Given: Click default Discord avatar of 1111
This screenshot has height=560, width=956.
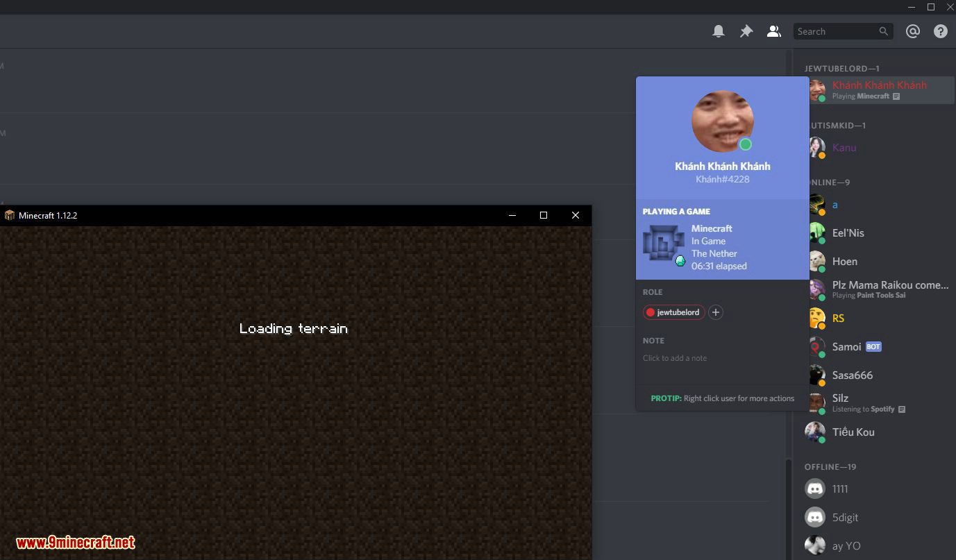Looking at the screenshot, I should click(815, 489).
